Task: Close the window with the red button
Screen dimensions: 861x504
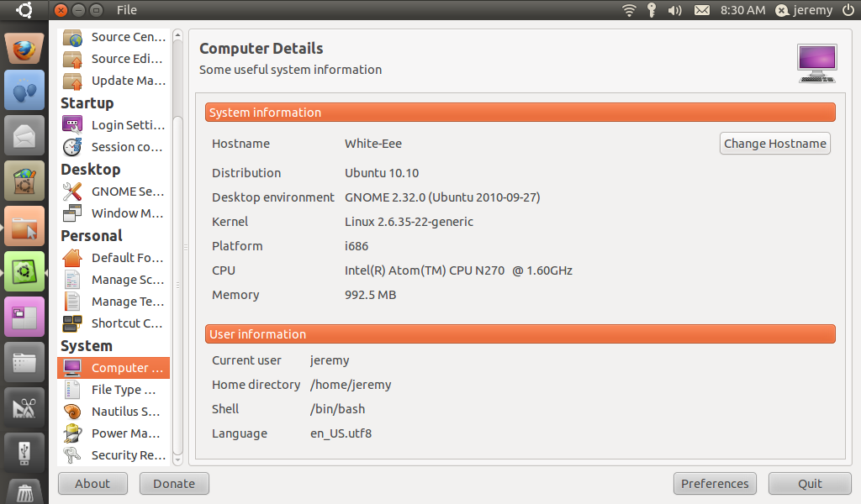Action: tap(61, 10)
